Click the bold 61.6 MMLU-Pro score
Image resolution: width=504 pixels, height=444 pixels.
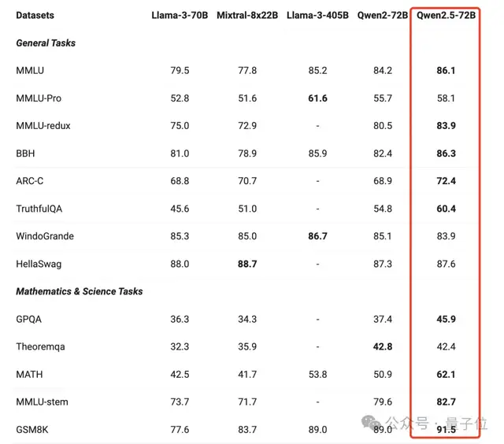click(x=317, y=98)
